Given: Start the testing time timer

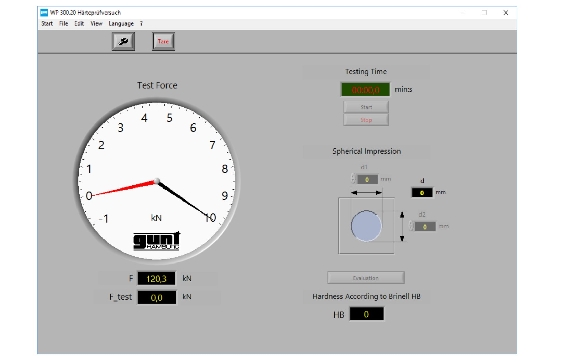Looking at the screenshot, I should point(366,107).
